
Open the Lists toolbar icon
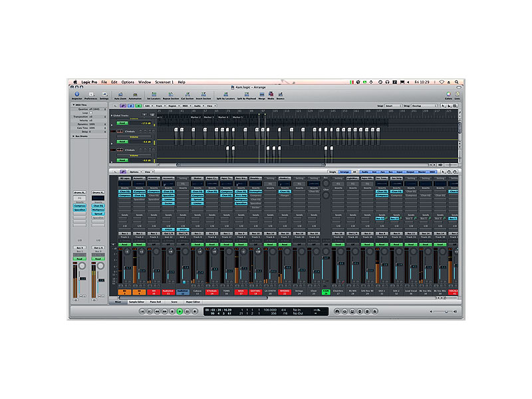(x=457, y=95)
